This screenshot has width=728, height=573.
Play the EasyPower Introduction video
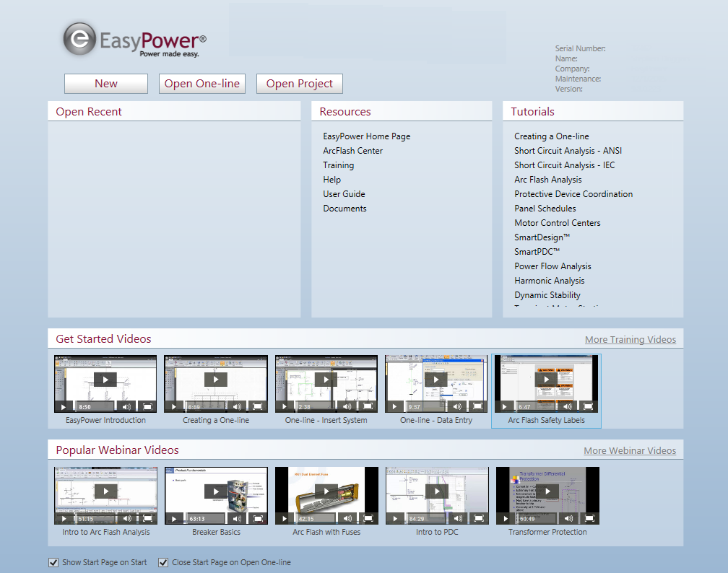pos(105,380)
